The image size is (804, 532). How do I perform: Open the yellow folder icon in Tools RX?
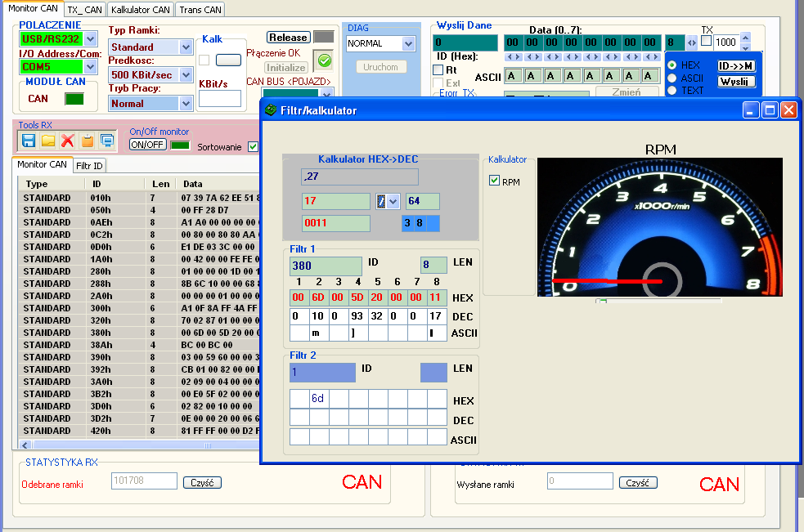(48, 141)
